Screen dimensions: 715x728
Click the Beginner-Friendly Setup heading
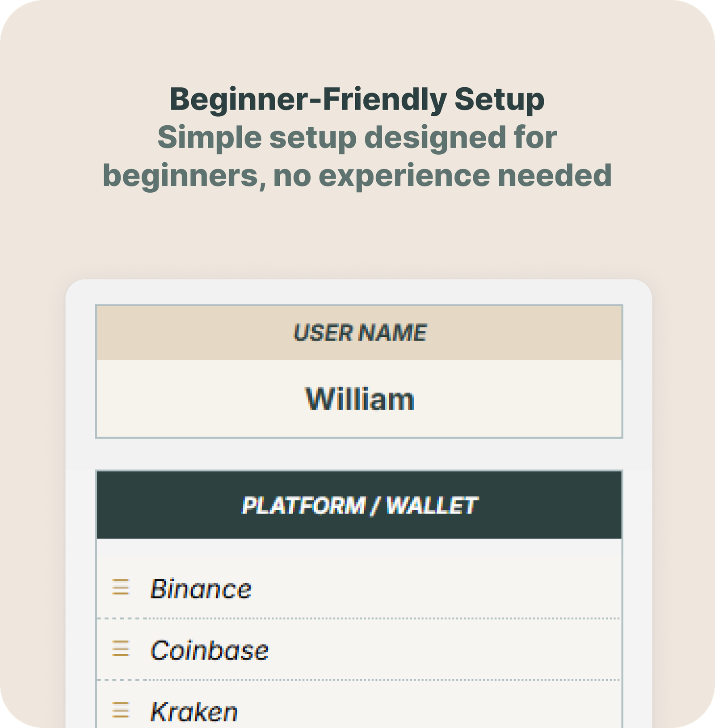point(357,99)
